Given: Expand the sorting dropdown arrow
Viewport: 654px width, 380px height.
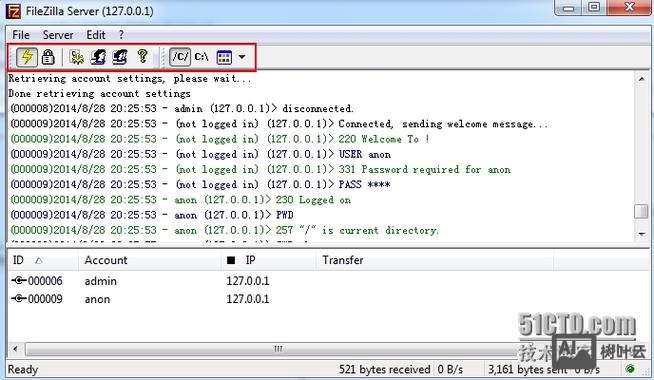Looking at the screenshot, I should (x=242, y=57).
